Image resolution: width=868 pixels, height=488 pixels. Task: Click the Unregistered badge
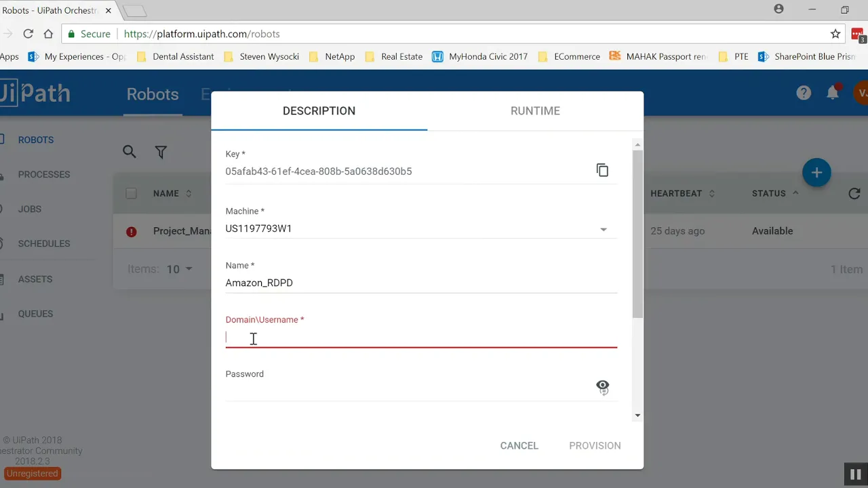33,473
